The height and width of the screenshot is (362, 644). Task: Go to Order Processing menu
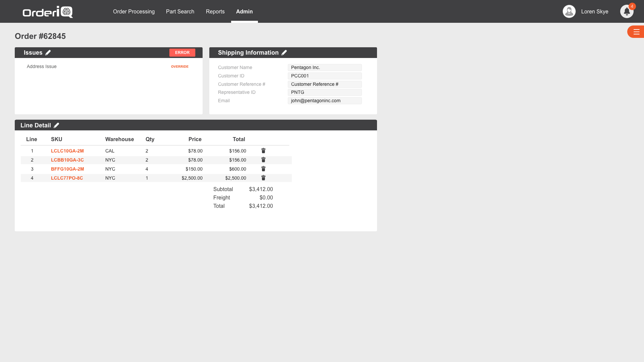[x=133, y=11]
